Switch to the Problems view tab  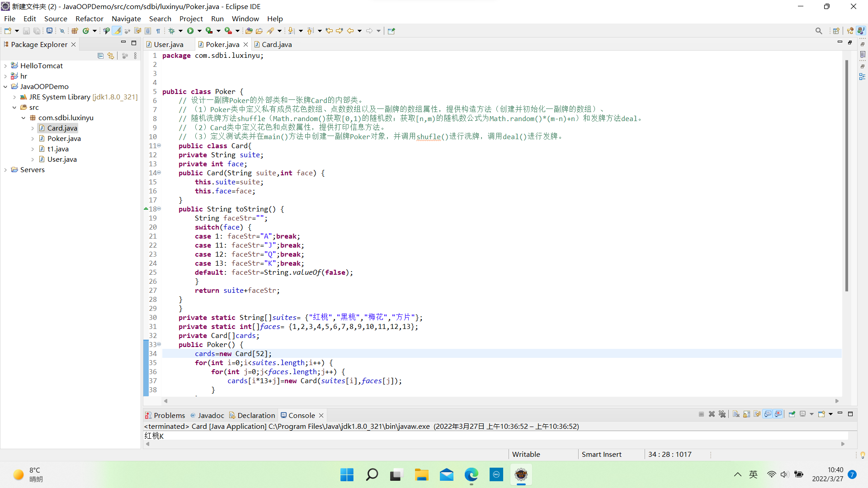pos(169,415)
